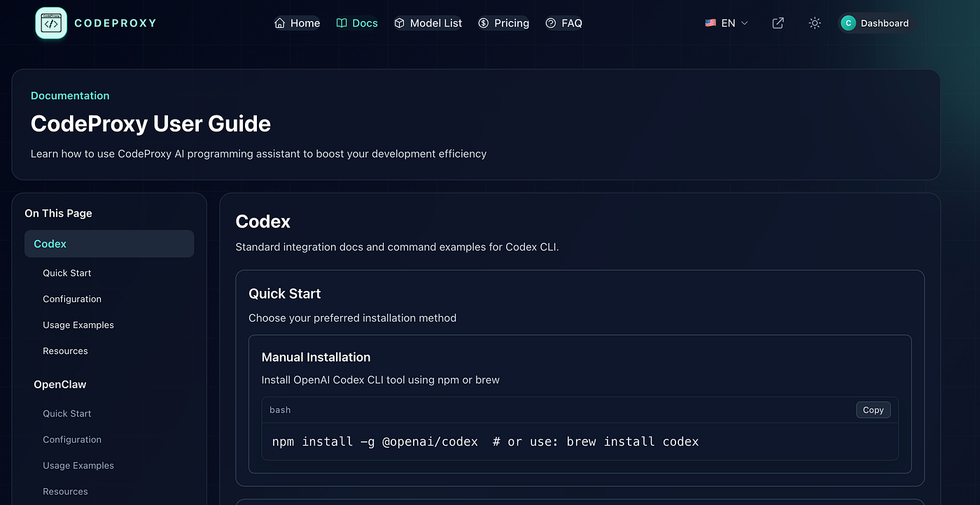
Task: Open the Docs navigation item
Action: tap(357, 23)
